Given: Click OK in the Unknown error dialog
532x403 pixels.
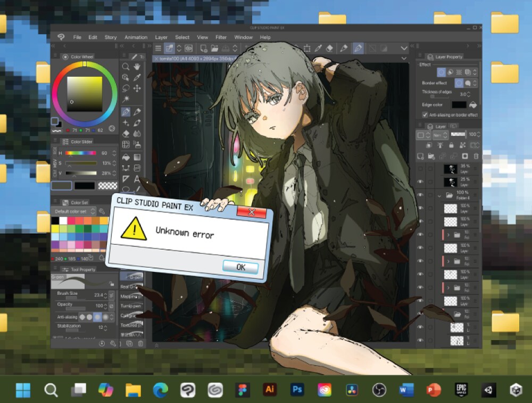Looking at the screenshot, I should [240, 267].
